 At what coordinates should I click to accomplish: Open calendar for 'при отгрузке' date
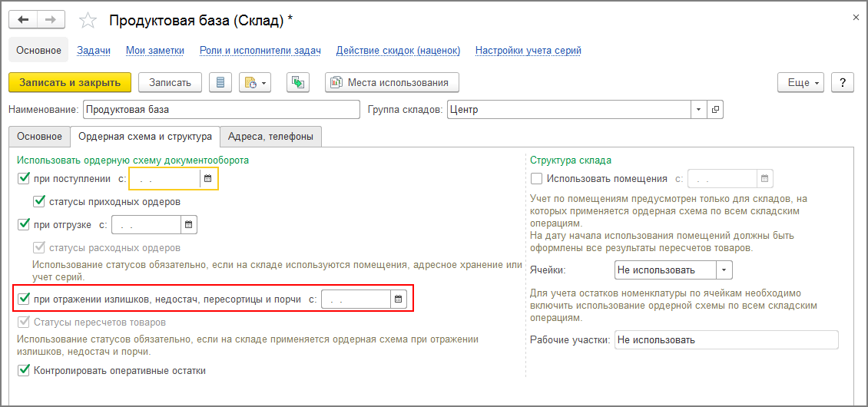188,225
